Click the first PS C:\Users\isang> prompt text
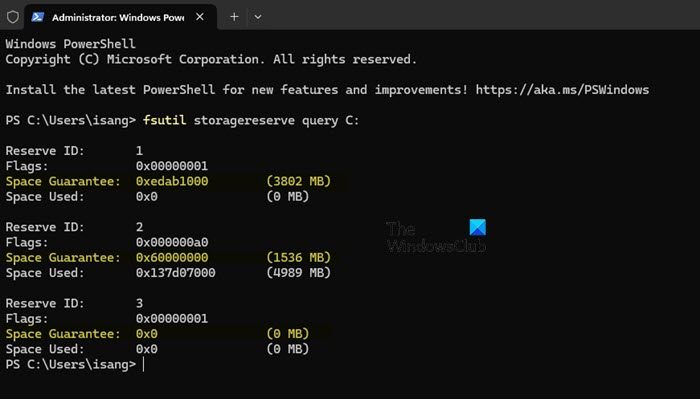The image size is (700, 399). click(71, 121)
